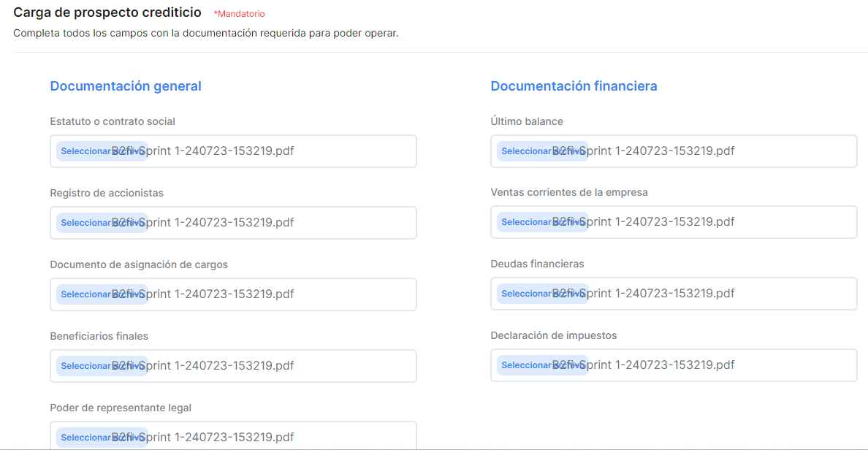
Task: Click Seleccionar archivo for Ventas corrientes de la empresa
Action: point(527,222)
